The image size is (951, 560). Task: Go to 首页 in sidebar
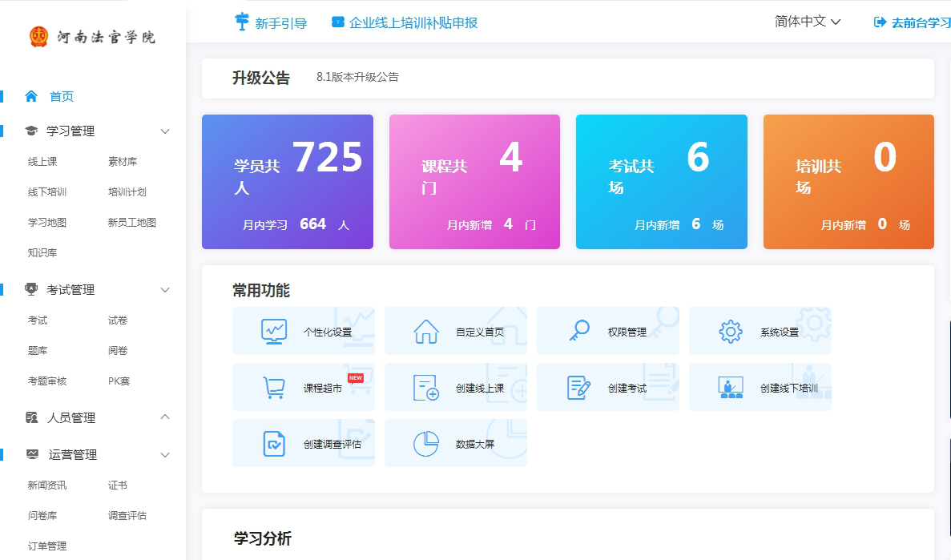click(x=61, y=96)
